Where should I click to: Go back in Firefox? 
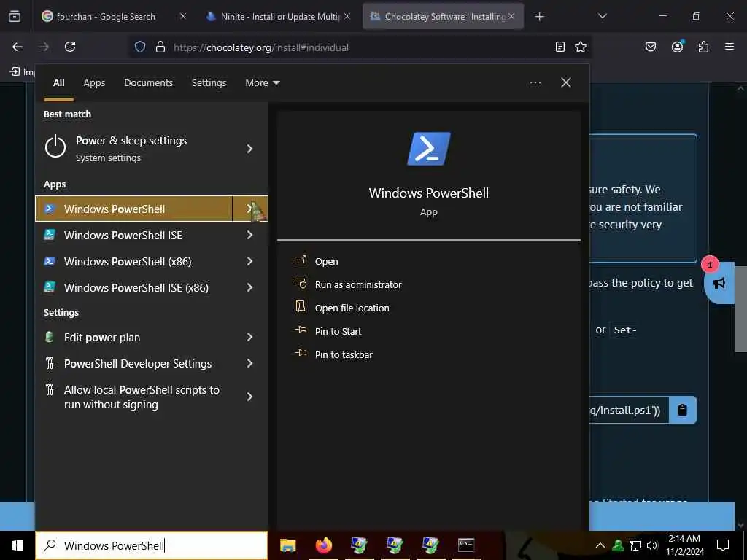click(18, 47)
